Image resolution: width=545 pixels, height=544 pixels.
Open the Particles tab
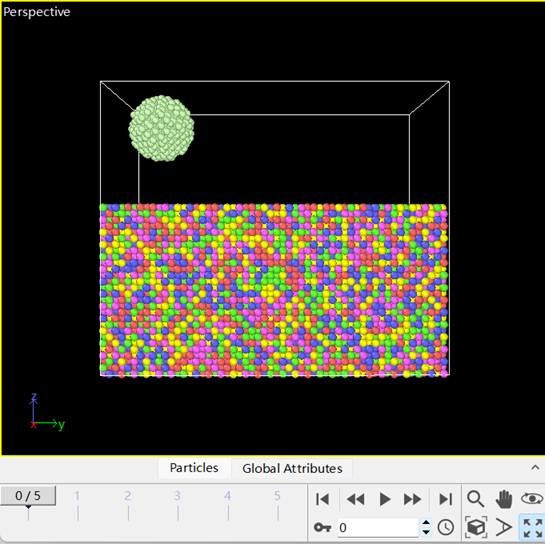pos(194,468)
